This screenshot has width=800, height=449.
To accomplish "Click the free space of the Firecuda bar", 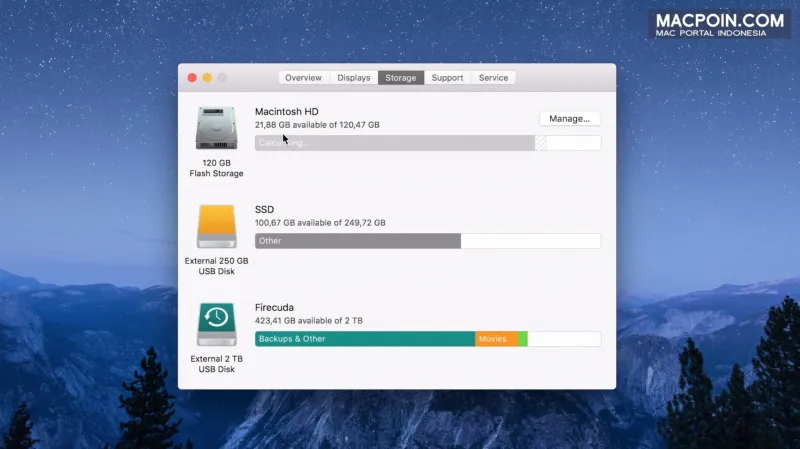I will (564, 339).
